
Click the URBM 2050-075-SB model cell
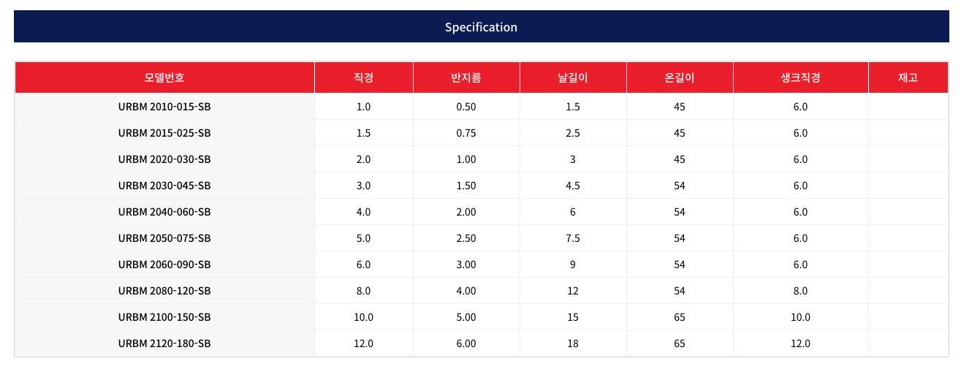(x=164, y=238)
